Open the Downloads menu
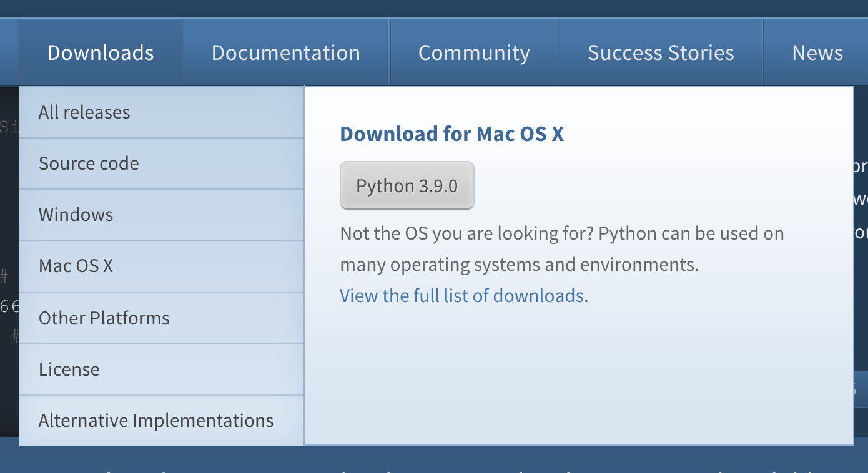 point(100,52)
